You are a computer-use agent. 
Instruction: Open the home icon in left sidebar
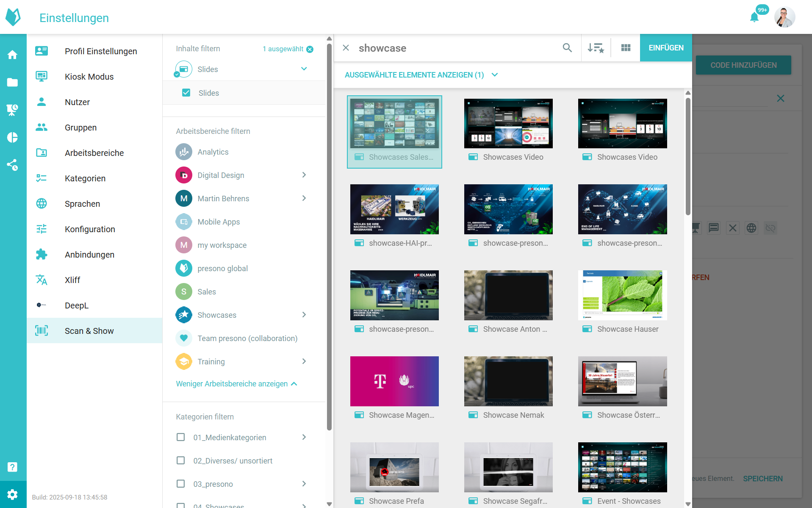tap(13, 55)
